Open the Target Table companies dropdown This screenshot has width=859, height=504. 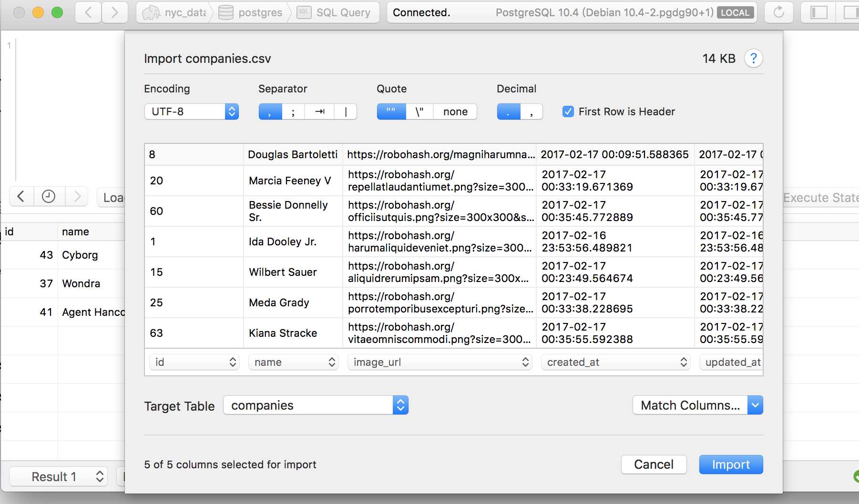tap(316, 405)
